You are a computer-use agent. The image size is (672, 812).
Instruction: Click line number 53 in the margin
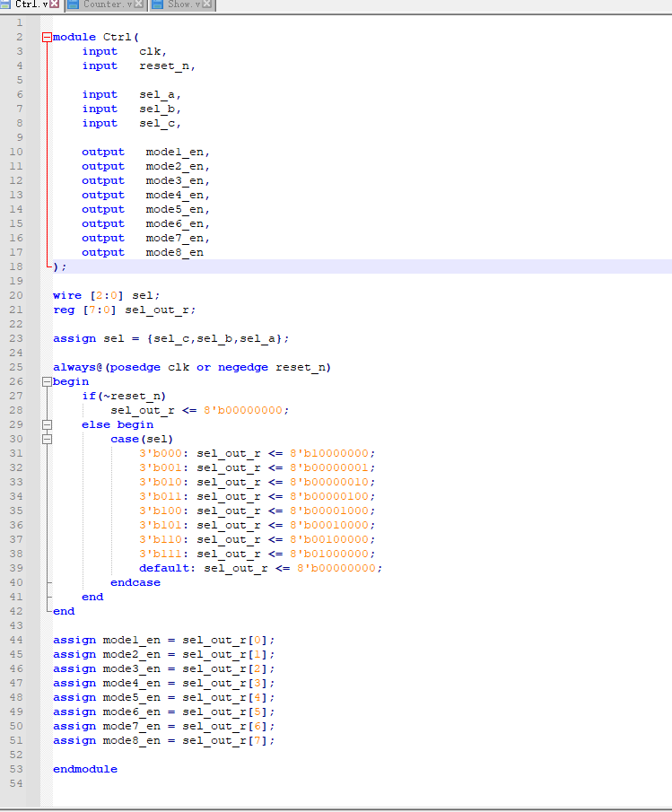coord(16,769)
